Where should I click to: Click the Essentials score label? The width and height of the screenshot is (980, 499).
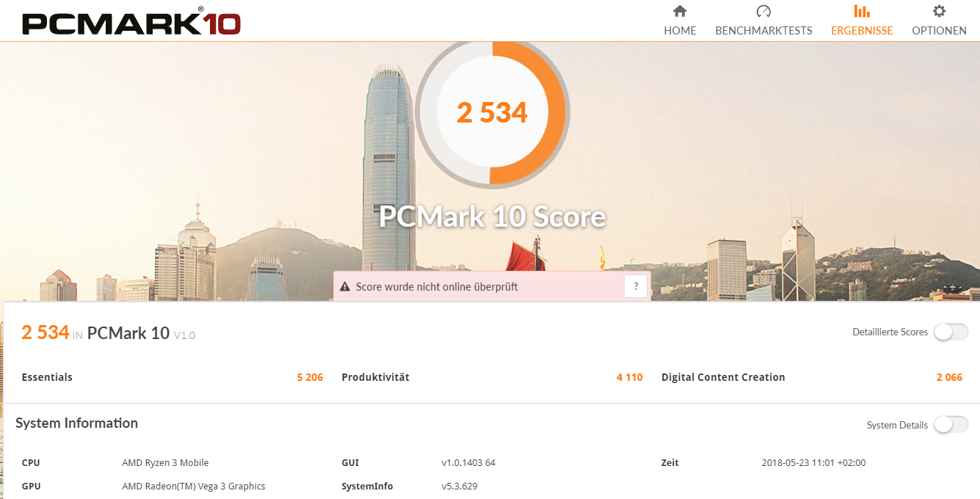pos(47,377)
